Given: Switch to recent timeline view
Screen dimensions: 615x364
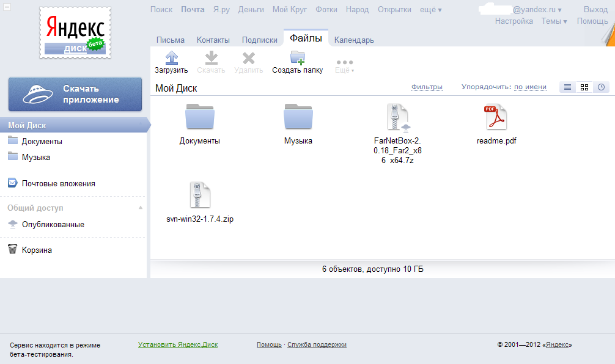Looking at the screenshot, I should coord(601,87).
